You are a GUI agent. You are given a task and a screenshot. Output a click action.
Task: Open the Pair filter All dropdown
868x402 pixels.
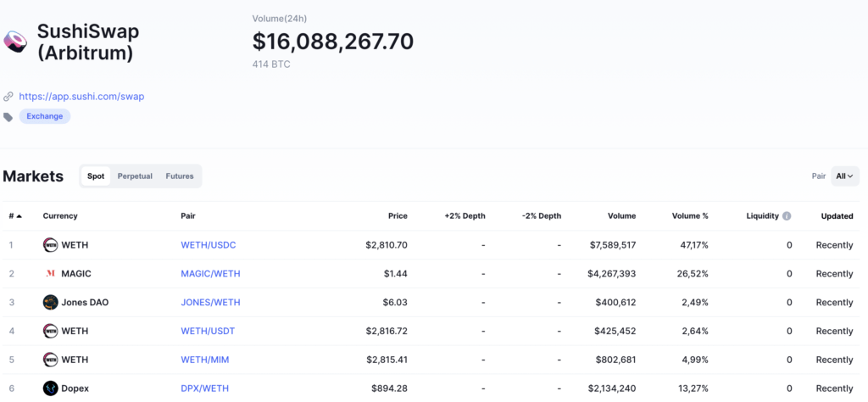click(844, 176)
